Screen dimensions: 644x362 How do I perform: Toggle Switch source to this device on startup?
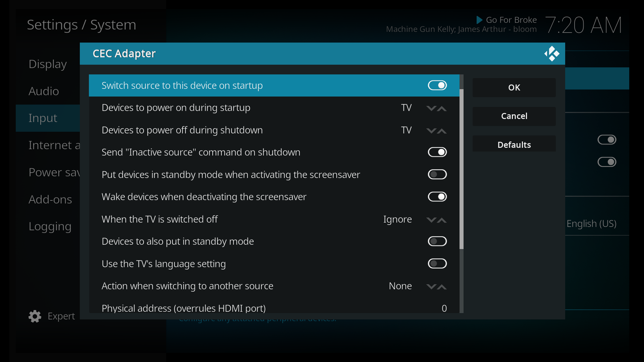(x=437, y=85)
